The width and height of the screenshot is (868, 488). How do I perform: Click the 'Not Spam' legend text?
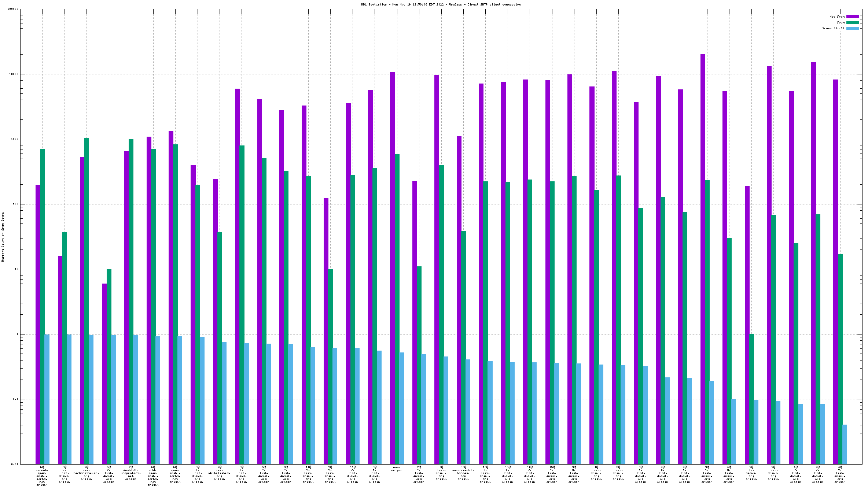pyautogui.click(x=837, y=16)
